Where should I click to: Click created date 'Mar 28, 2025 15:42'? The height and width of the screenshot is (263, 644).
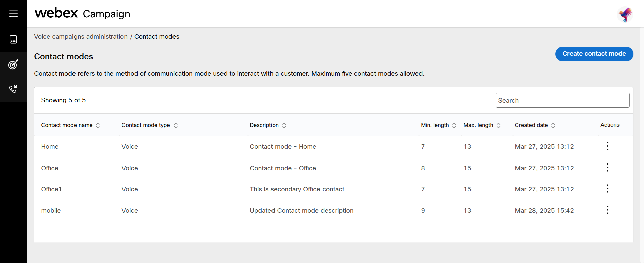544,211
